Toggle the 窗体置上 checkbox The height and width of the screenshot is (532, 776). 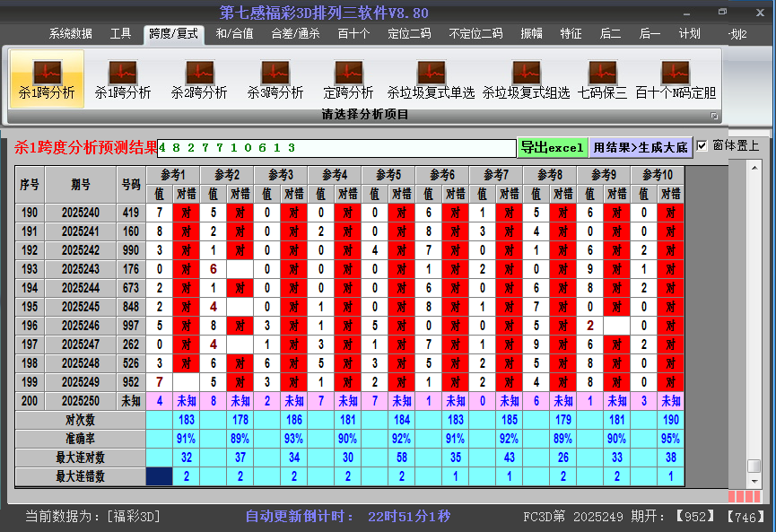(x=702, y=146)
